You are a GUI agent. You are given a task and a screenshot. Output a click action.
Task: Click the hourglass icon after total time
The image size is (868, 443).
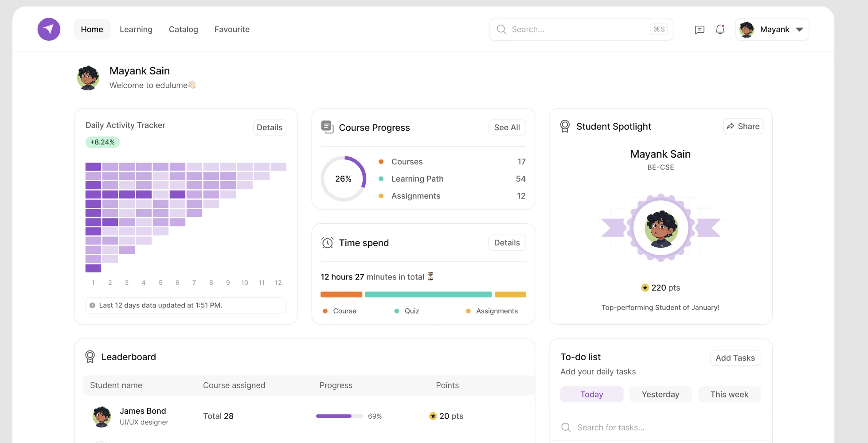click(x=430, y=276)
